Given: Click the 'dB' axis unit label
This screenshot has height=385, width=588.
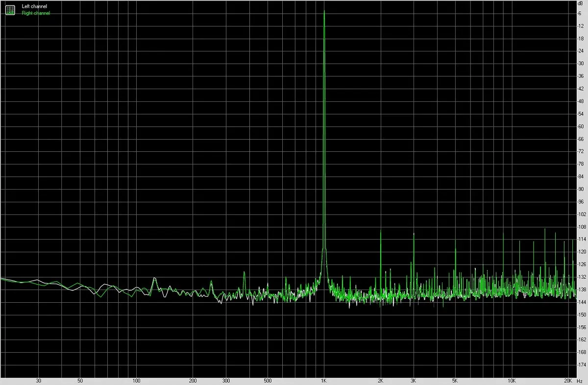Looking at the screenshot, I should tap(581, 3).
